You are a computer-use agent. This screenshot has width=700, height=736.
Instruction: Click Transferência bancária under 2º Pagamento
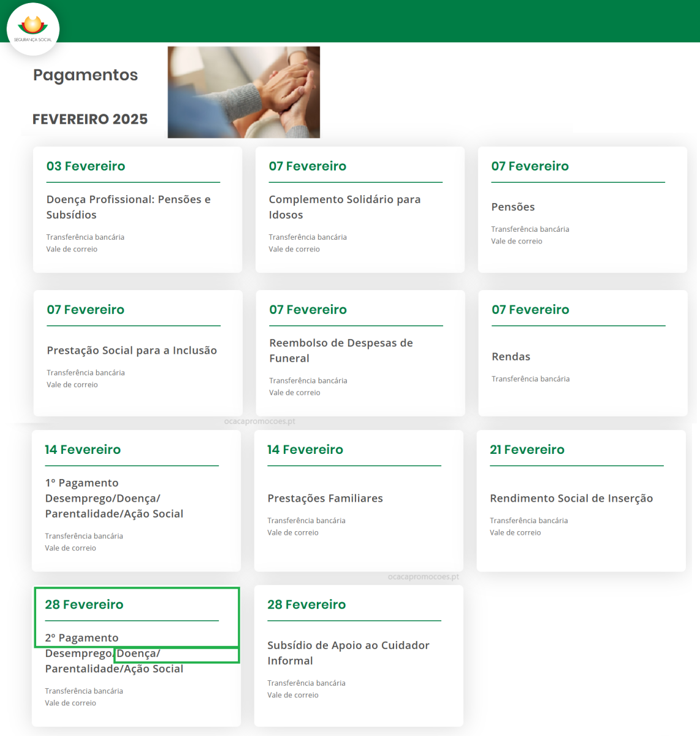[x=84, y=691]
